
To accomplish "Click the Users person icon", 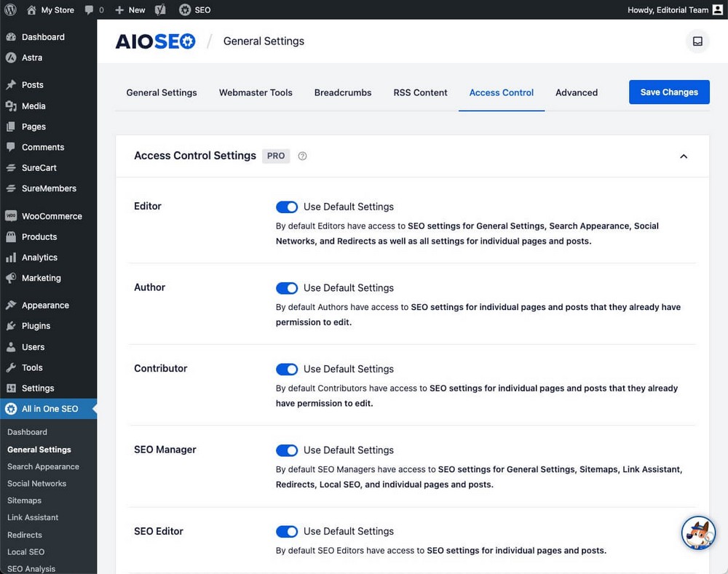I will [x=11, y=346].
